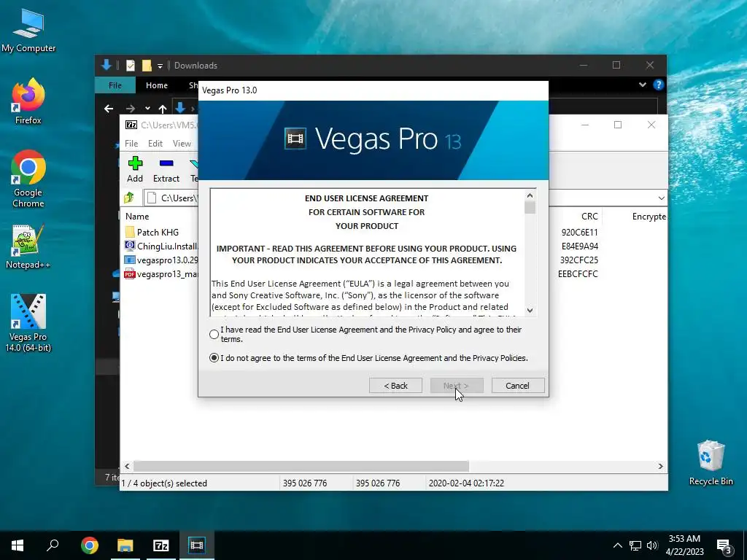Open Notepad++ desktop shortcut
This screenshot has width=747, height=560.
(28, 246)
